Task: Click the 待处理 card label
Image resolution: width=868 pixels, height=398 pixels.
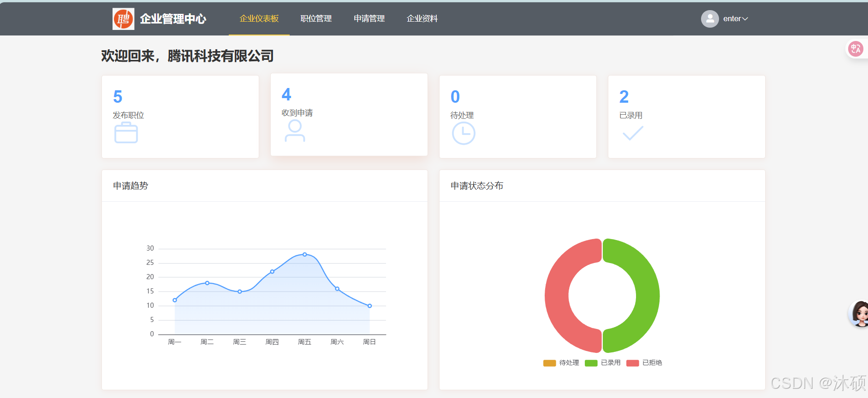Action: 462,115
